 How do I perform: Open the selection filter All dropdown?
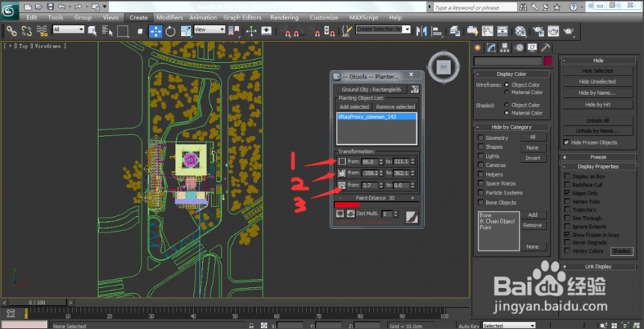(x=68, y=30)
